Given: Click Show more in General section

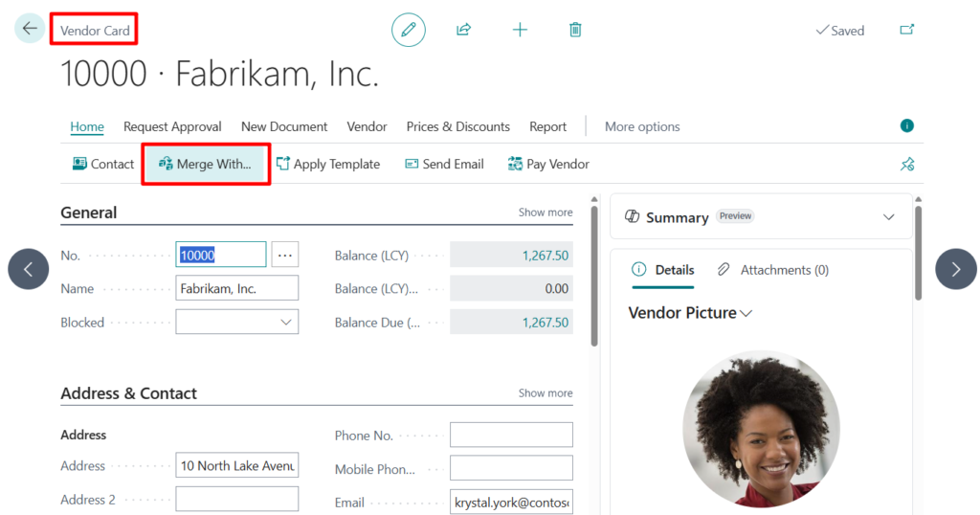Looking at the screenshot, I should 546,213.
